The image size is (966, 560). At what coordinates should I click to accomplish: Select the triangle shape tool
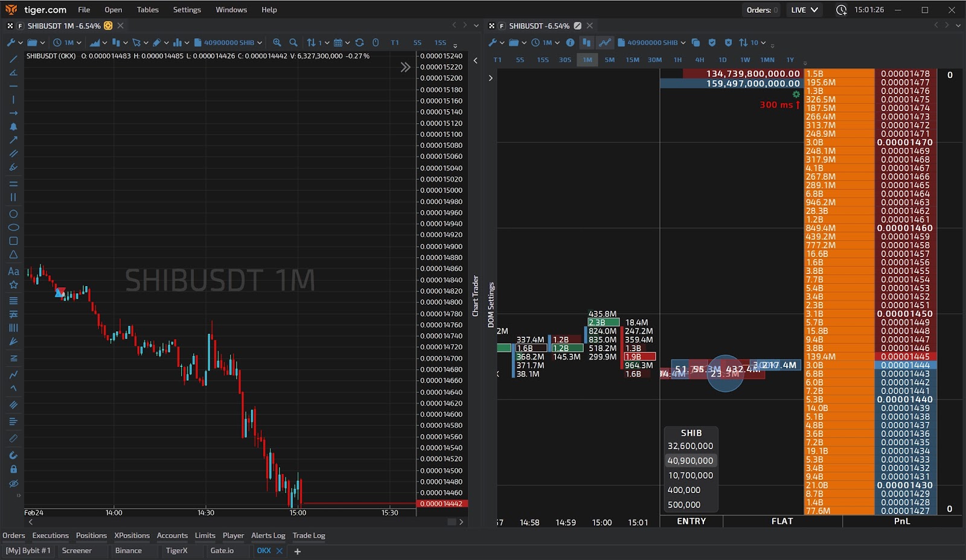pos(13,255)
